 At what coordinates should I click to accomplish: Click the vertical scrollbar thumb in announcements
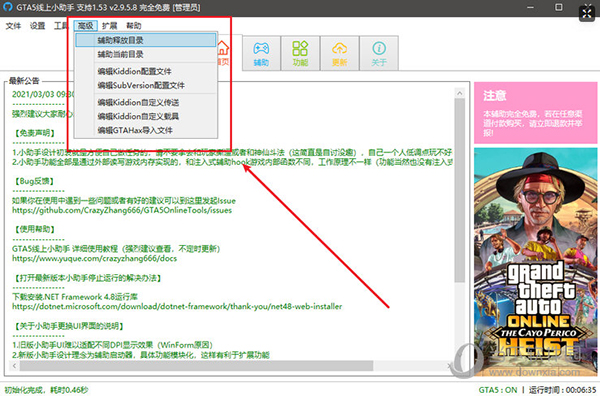(460, 191)
